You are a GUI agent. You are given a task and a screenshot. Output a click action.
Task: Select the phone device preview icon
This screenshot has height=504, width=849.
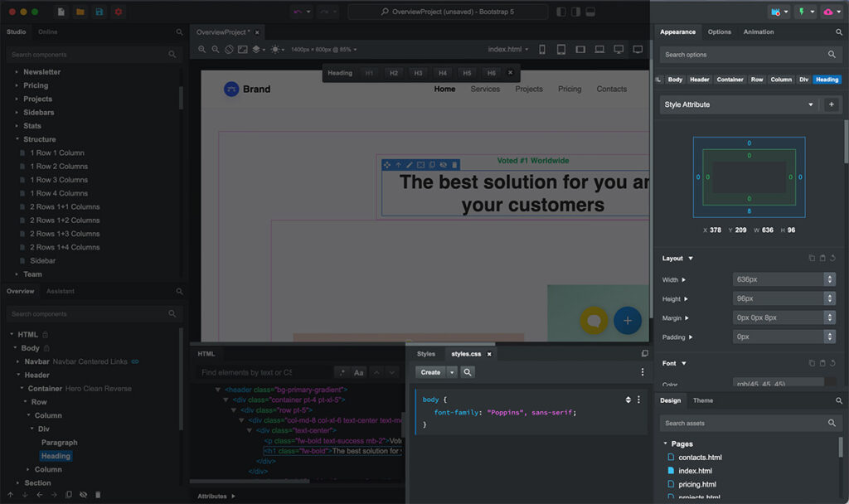542,50
